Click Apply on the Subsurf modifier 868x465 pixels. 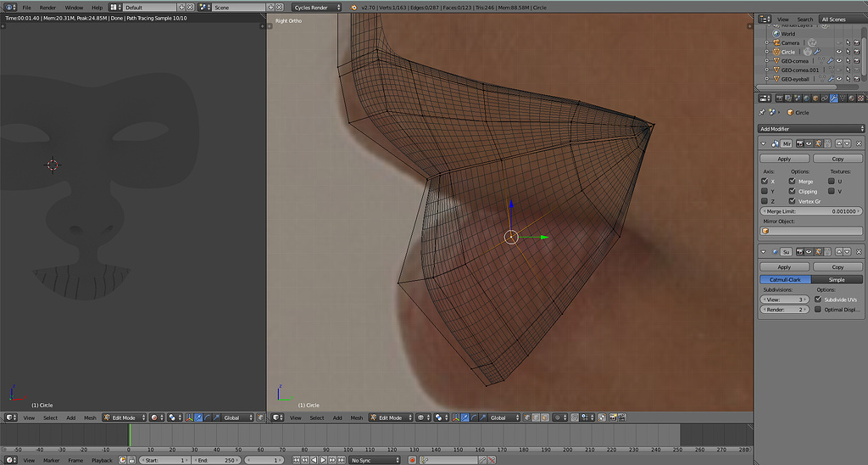tap(784, 266)
